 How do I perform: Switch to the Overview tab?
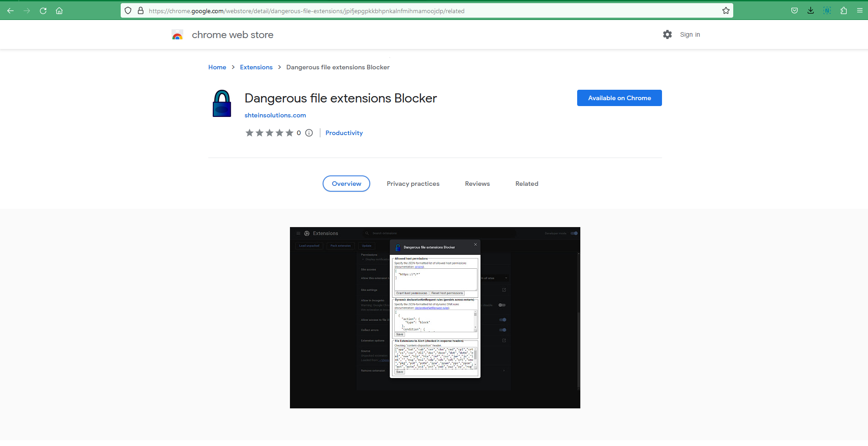(x=346, y=184)
